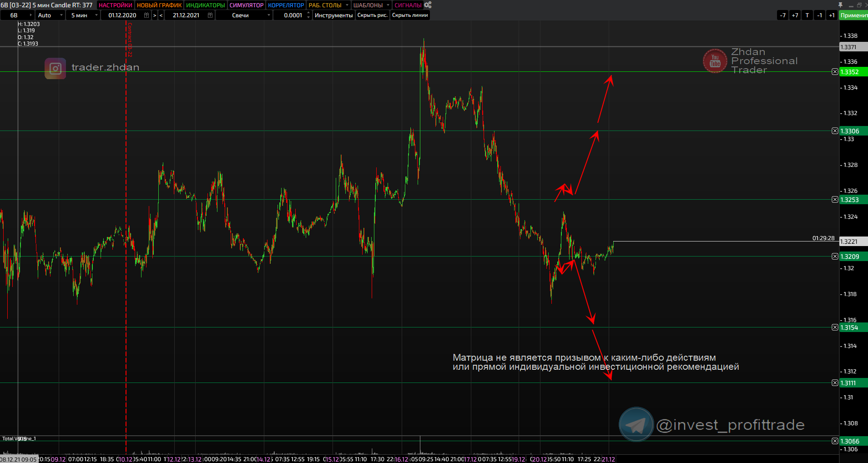868x463 pixels.
Task: Open the СИГНАЛЫ menu
Action: (408, 5)
